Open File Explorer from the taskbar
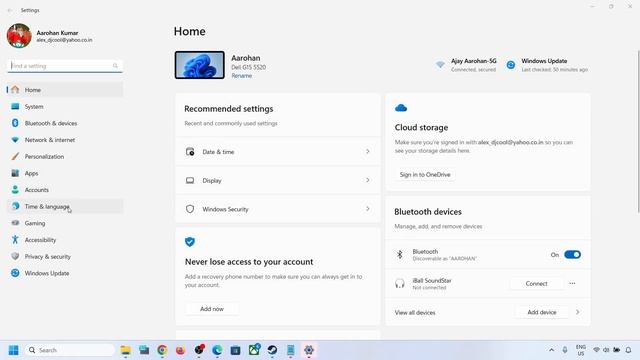This screenshot has height=360, width=640. tap(125, 350)
